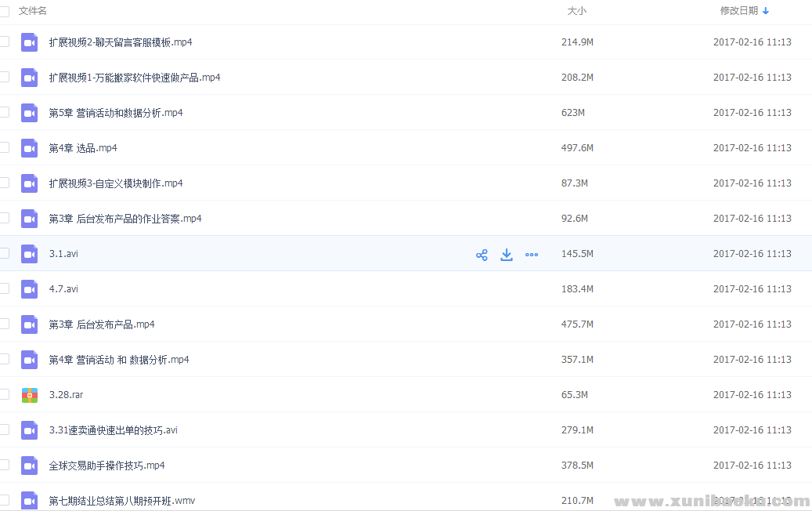Open 扩展视频3-自定义模块制作.mp4
Screen dimensions: 812x511
point(116,183)
